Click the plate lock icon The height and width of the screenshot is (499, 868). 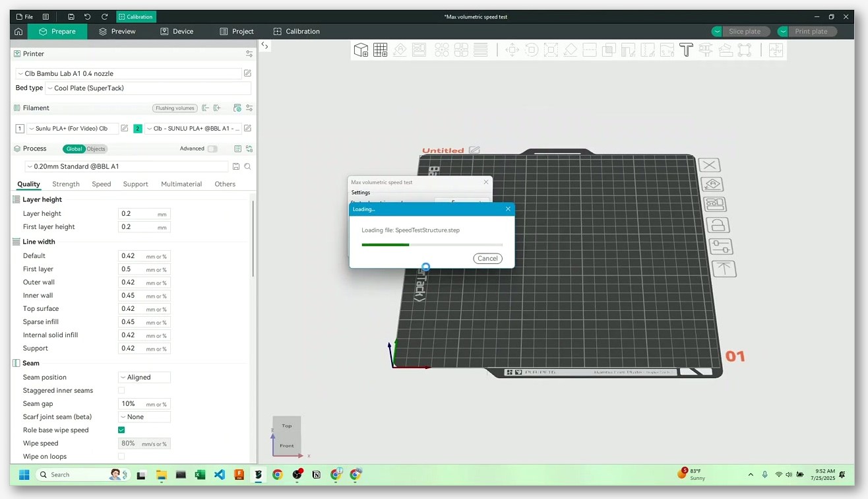(x=718, y=225)
